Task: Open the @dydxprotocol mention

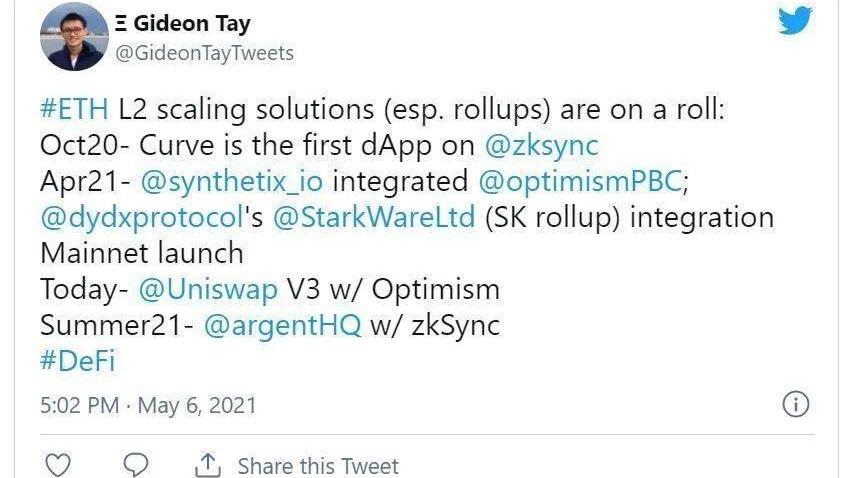Action: click(139, 217)
